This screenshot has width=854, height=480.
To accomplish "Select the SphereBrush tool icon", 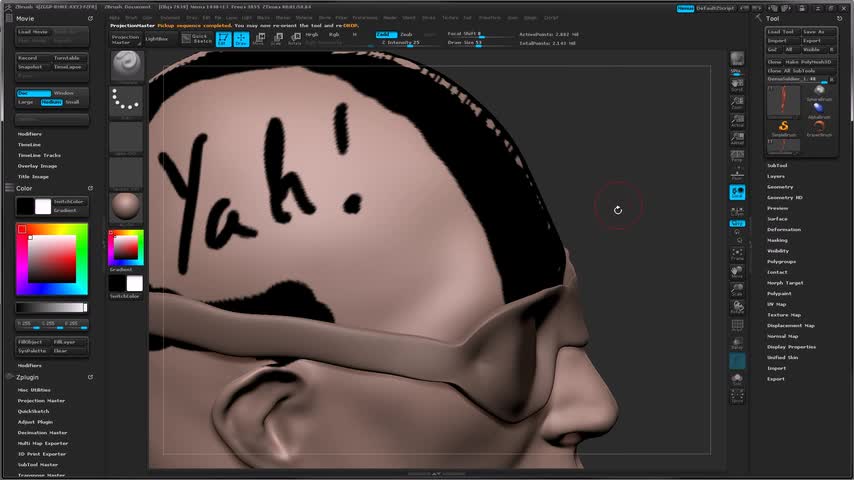I will [819, 93].
